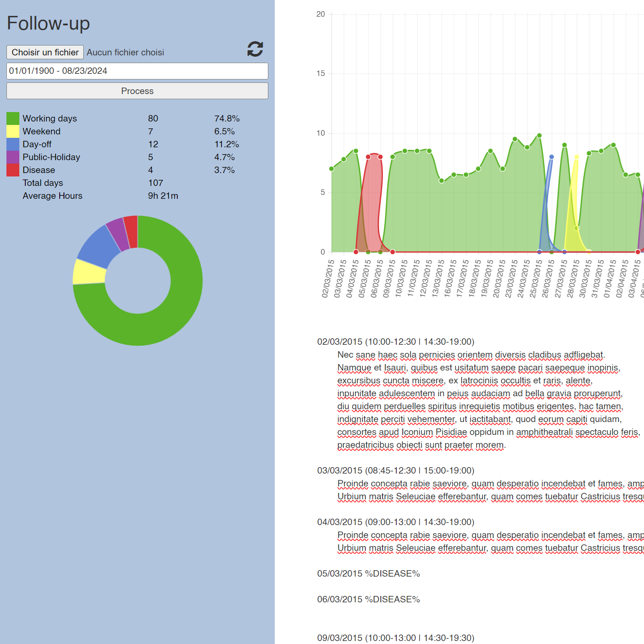Click the first green data point at 02/03/2015
The height and width of the screenshot is (644, 644).
tap(331, 169)
